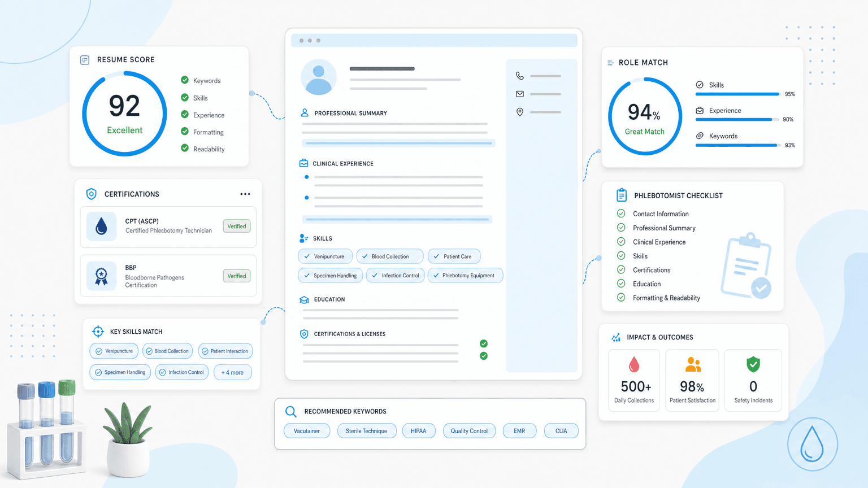Click the Role Match Skills 95% progress bar
This screenshot has width=868, height=488.
738,94
